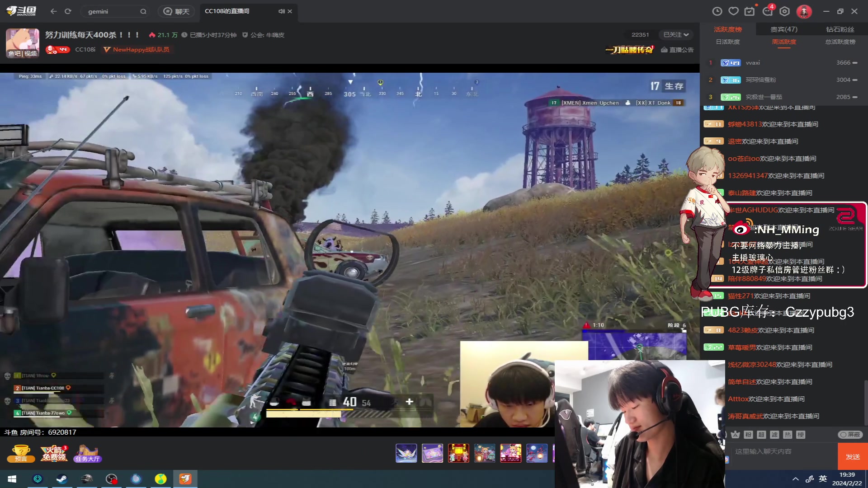The height and width of the screenshot is (488, 868).
Task: Open settings via the hexagon gear icon
Action: 785,11
